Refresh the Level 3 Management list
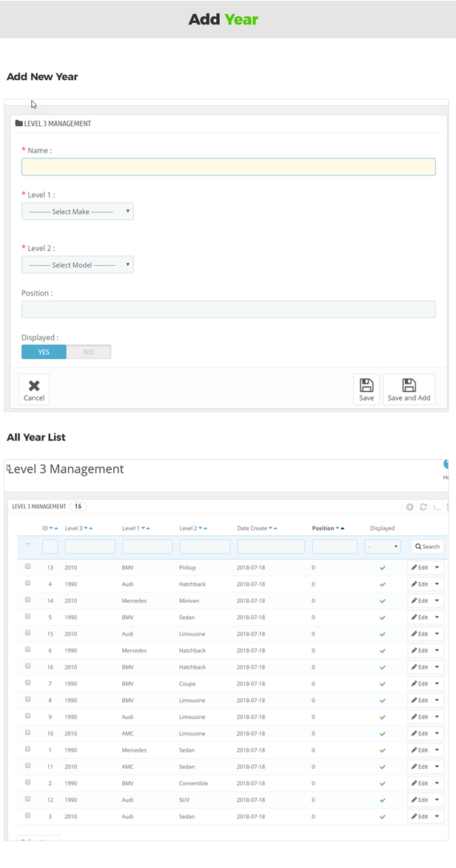 [x=423, y=507]
